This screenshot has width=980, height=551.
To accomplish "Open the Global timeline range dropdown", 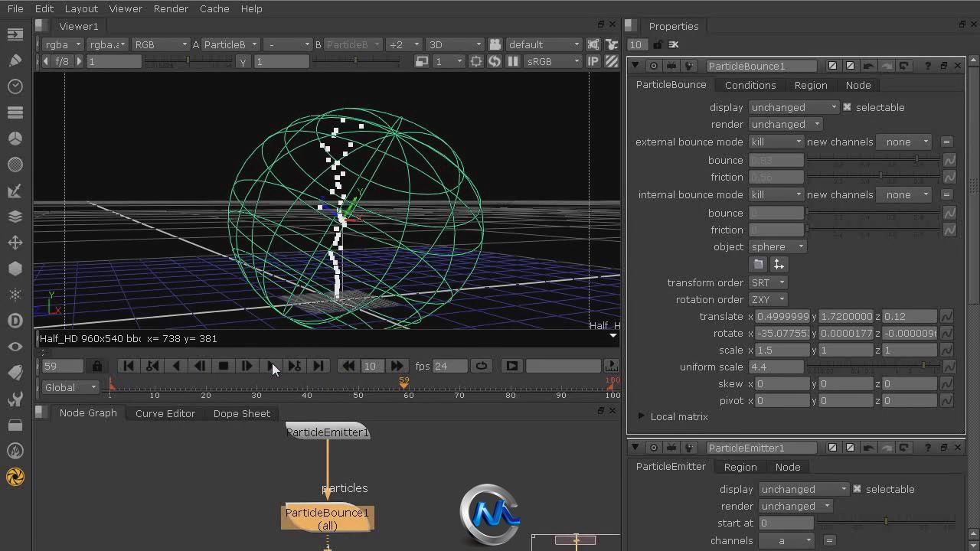I will coord(70,387).
